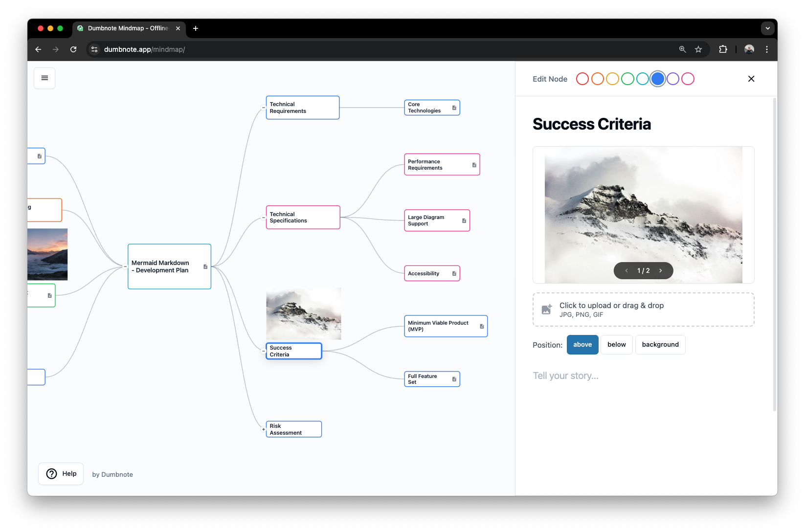This screenshot has width=805, height=532.
Task: Click the document icon on Performance Requirements node
Action: [x=473, y=165]
